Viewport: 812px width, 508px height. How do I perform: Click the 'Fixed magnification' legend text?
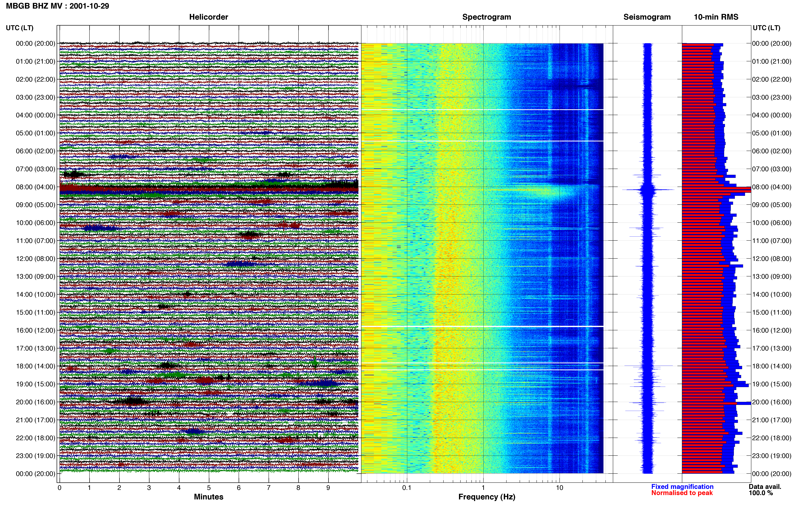[682, 486]
